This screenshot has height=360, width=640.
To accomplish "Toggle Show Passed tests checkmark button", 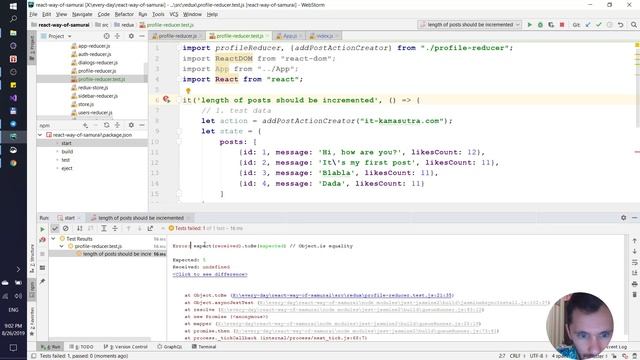I will 55,229.
